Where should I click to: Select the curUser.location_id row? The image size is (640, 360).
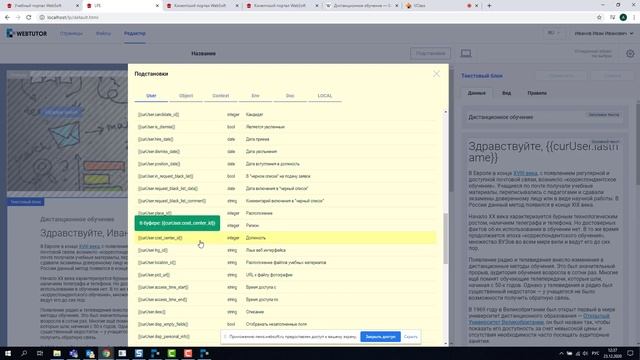pyautogui.click(x=285, y=262)
